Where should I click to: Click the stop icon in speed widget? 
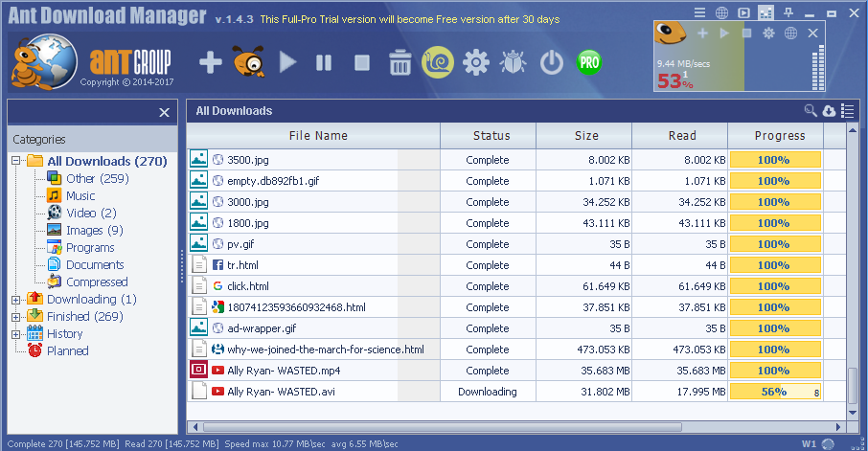(746, 34)
